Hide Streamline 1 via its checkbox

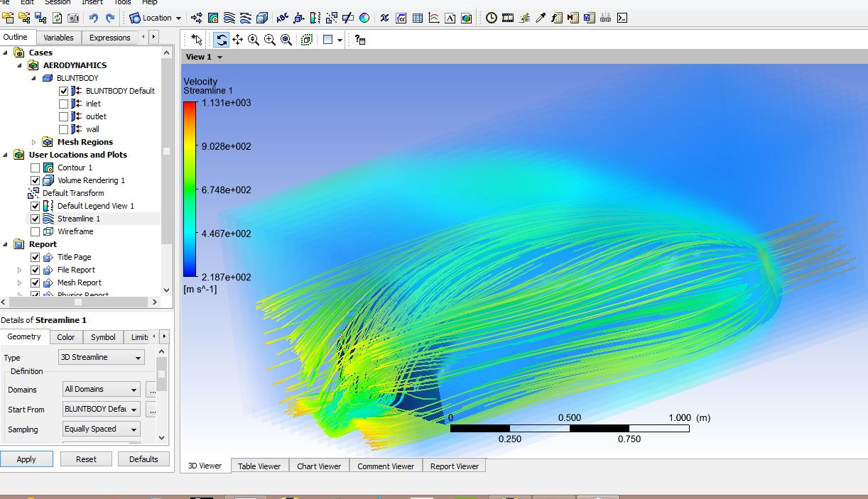[36, 219]
